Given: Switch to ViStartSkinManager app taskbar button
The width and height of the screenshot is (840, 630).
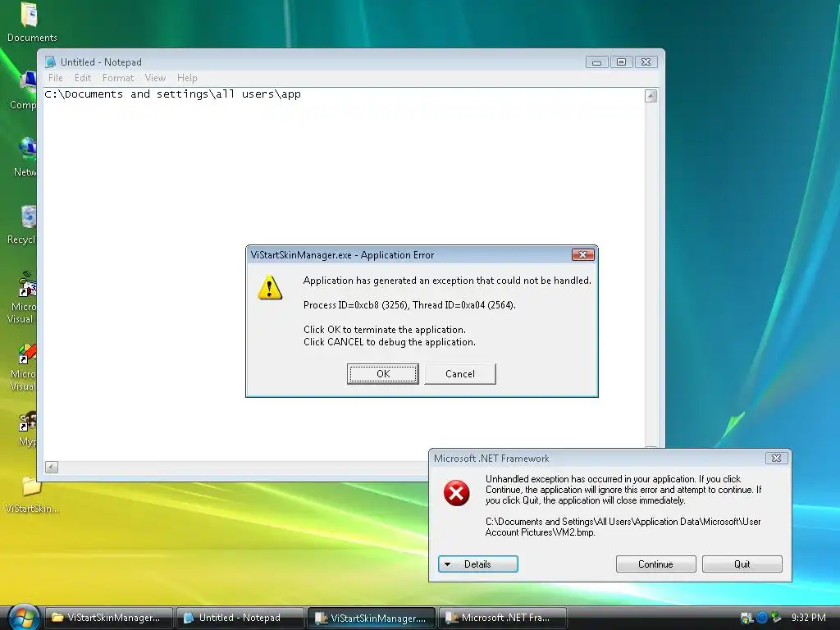Looking at the screenshot, I should pos(372,618).
